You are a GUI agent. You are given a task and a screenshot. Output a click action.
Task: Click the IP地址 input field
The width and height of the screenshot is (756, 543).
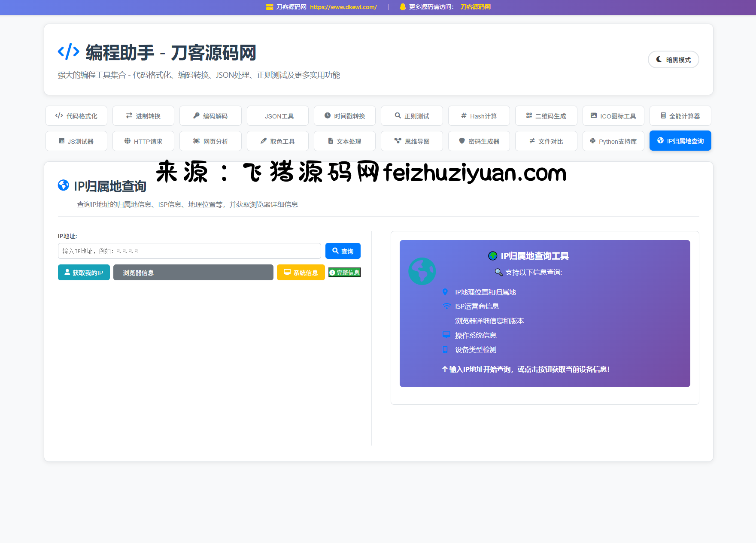(189, 251)
